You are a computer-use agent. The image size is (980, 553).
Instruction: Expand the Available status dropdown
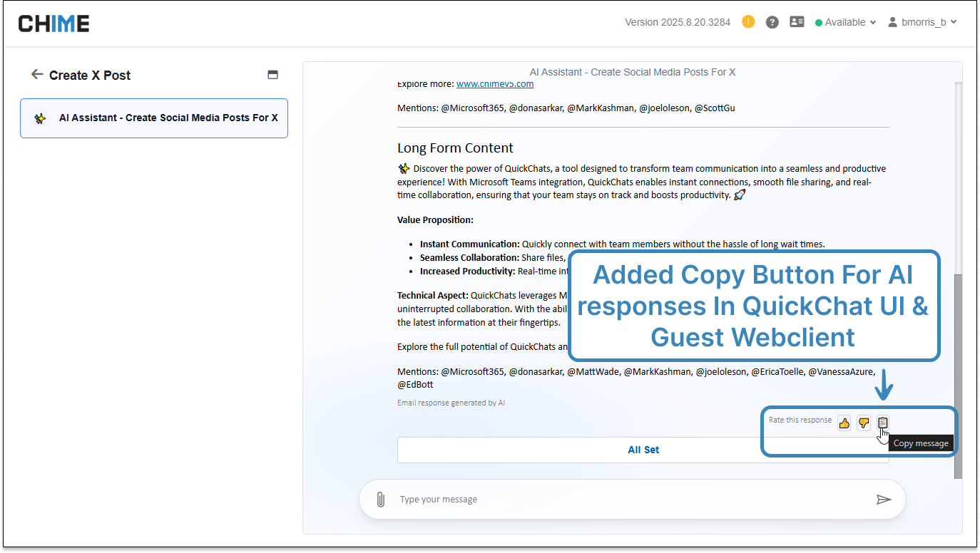(x=845, y=22)
